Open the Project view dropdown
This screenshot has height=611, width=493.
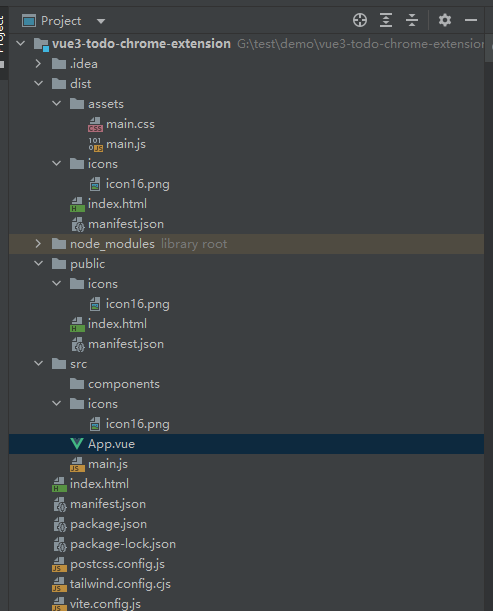click(x=101, y=21)
